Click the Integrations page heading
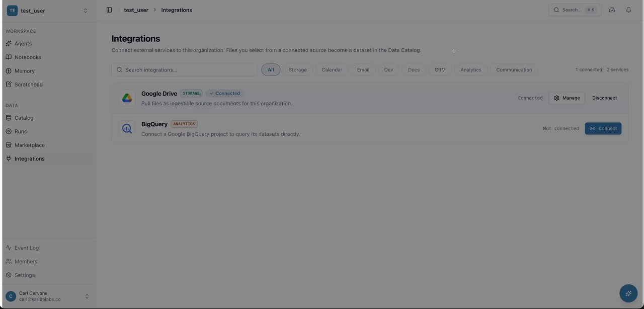The image size is (644, 309). 136,39
